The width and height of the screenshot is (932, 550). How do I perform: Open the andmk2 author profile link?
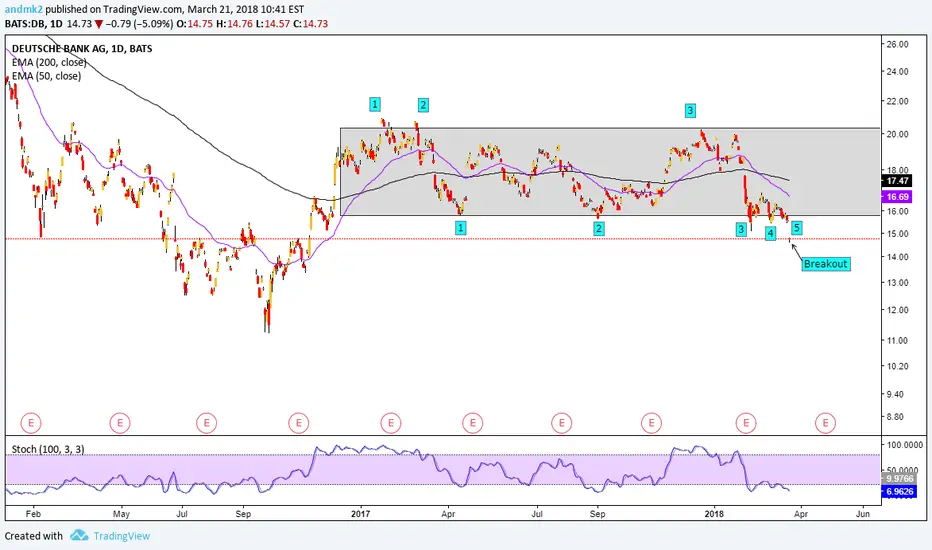[x=23, y=10]
